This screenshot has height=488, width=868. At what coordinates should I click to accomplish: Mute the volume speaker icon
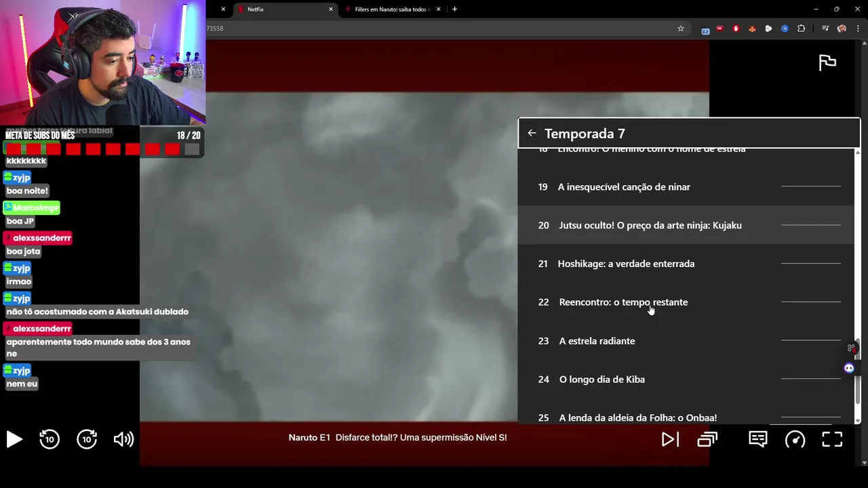(123, 439)
